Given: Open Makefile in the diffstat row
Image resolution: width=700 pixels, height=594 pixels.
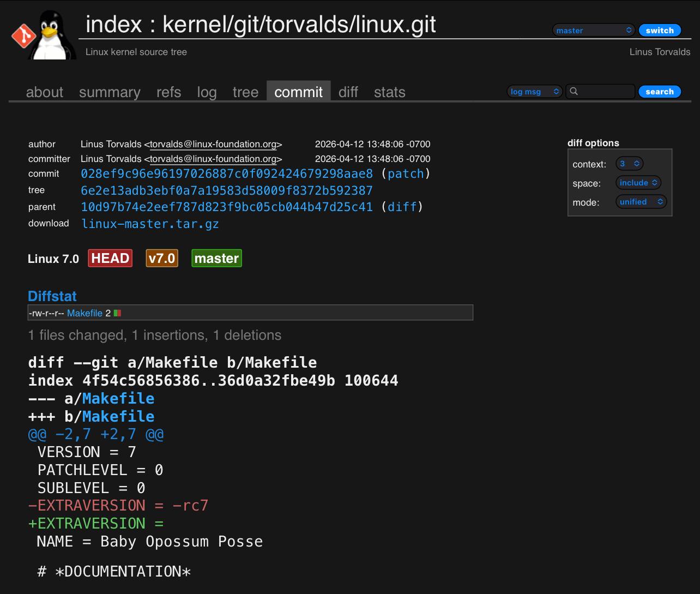Looking at the screenshot, I should point(85,313).
